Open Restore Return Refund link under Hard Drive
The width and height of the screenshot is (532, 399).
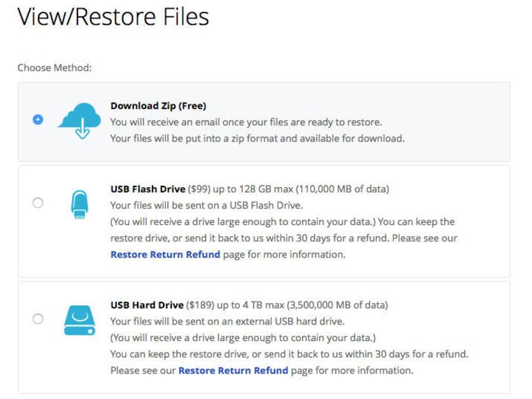click(x=233, y=370)
